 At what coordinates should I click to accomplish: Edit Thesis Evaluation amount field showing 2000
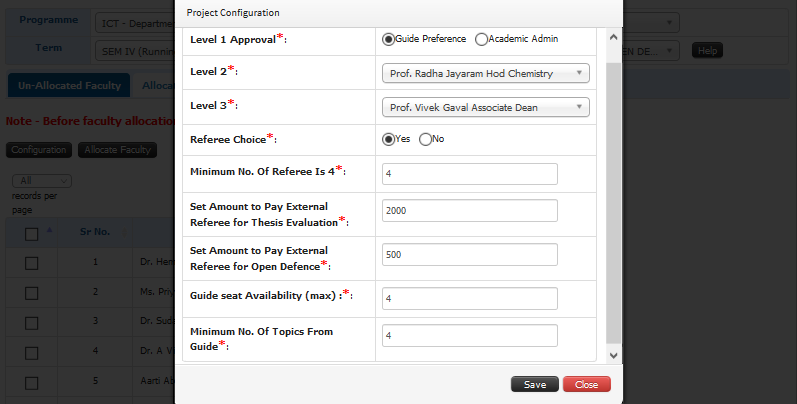[470, 210]
